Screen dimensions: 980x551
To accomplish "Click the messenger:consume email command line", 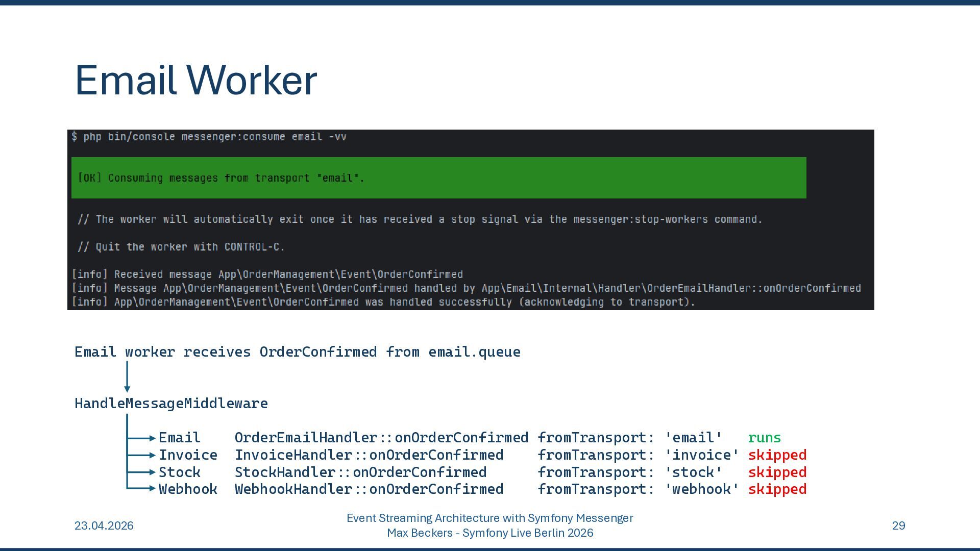I will pyautogui.click(x=209, y=137).
